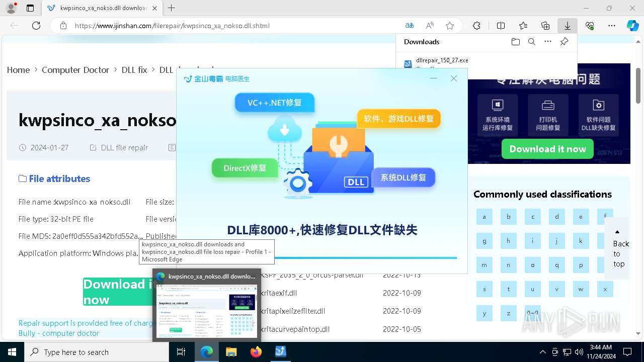Close the Kingsoft installer dialog
Screen dimensions: 644x362
454,78
